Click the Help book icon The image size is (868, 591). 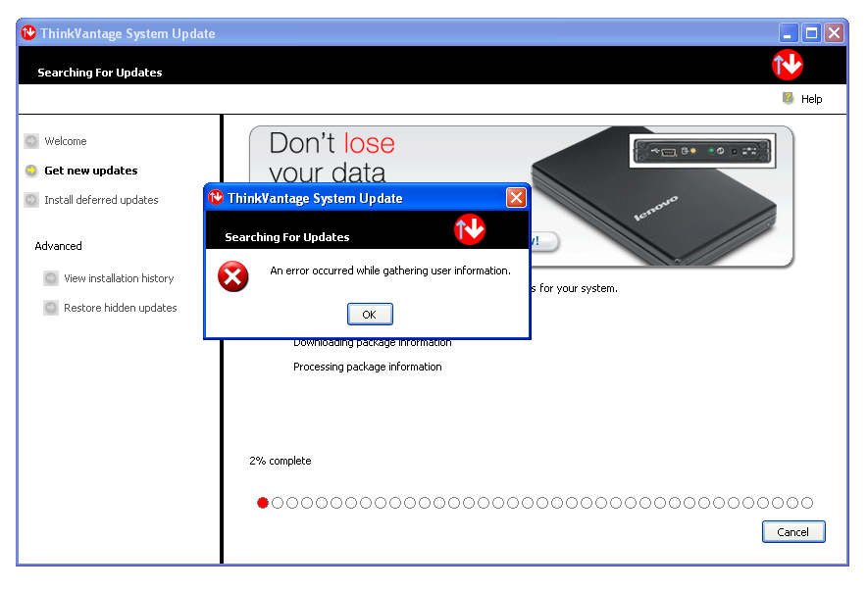788,98
